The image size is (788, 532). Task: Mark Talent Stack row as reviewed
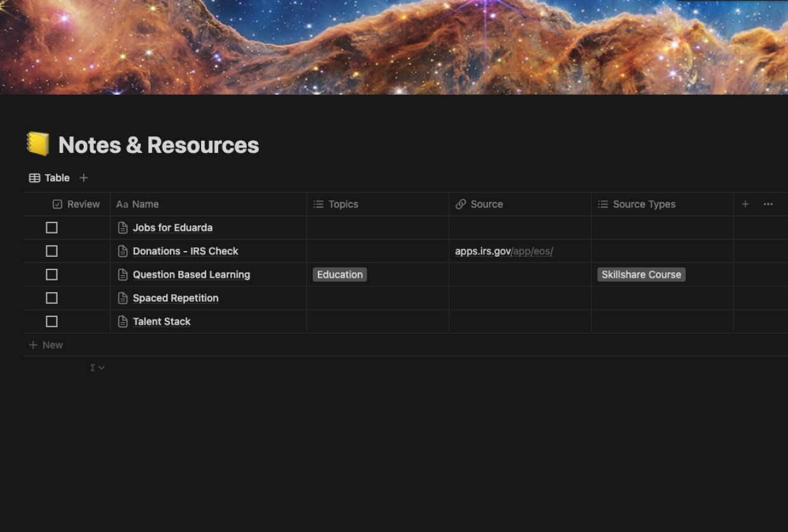pyautogui.click(x=52, y=321)
